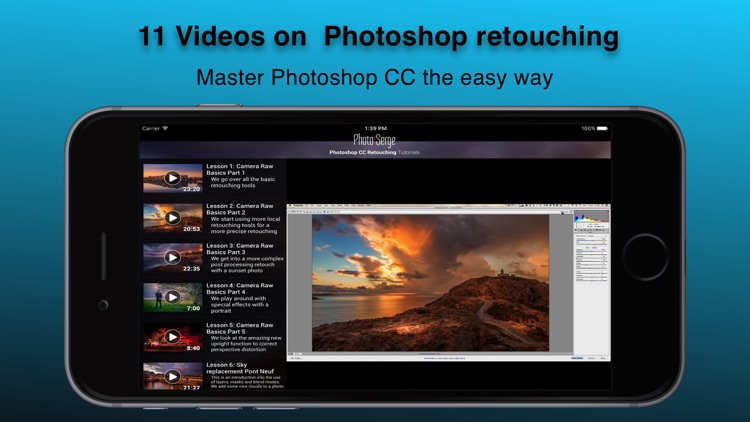Play Lesson 4 Camera Raw Basics Part 4
This screenshot has width=750, height=422.
(172, 297)
